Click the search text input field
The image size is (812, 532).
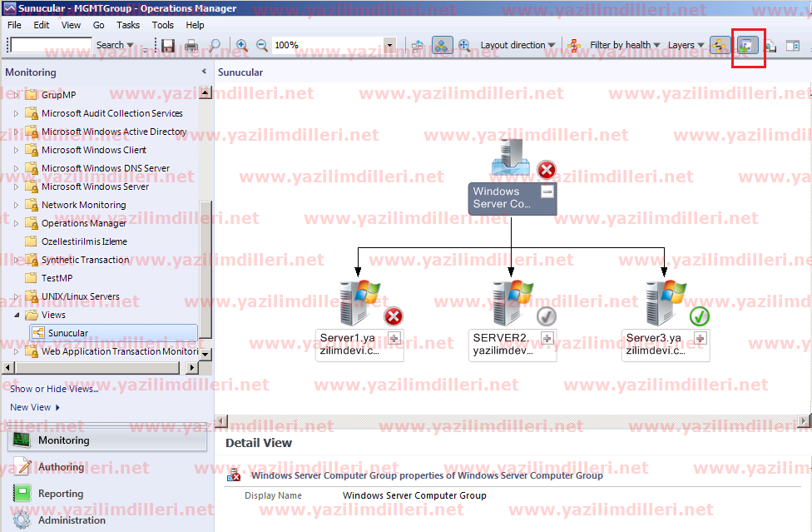coord(51,46)
